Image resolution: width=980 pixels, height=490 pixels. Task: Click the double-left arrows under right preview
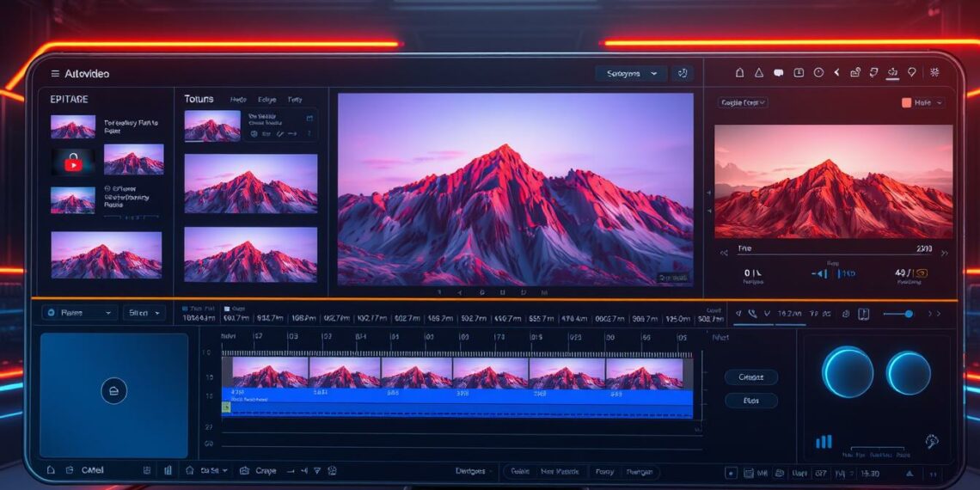click(725, 253)
